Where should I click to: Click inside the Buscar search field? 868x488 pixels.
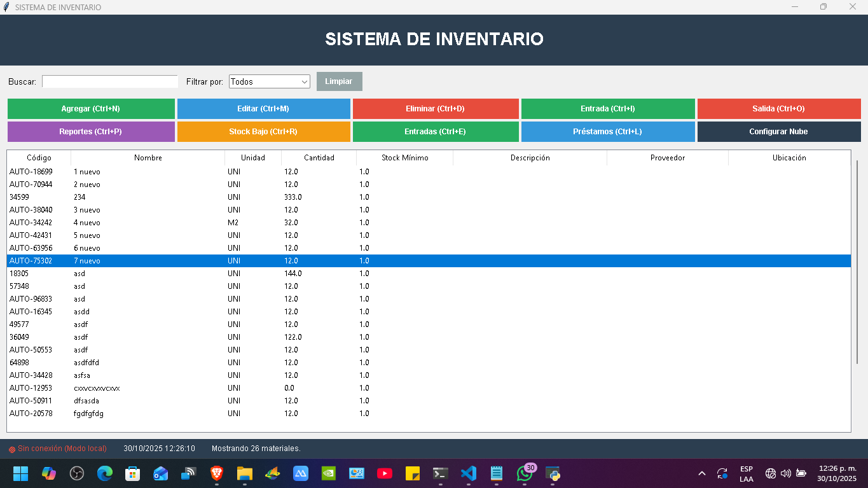tap(109, 81)
